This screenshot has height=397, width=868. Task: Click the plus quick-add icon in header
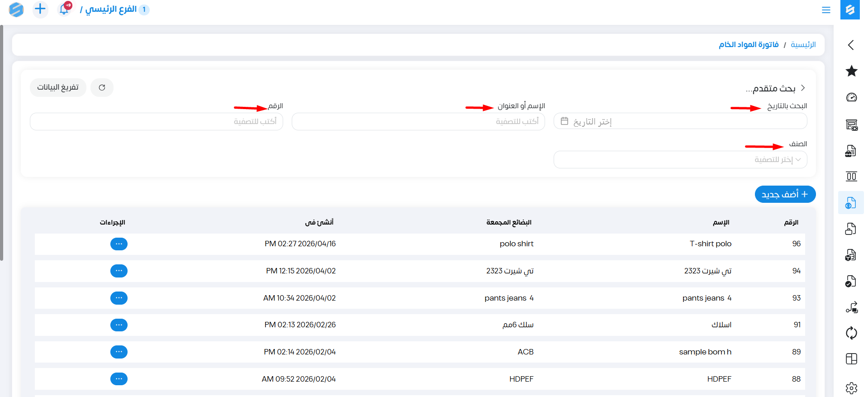[x=40, y=9]
